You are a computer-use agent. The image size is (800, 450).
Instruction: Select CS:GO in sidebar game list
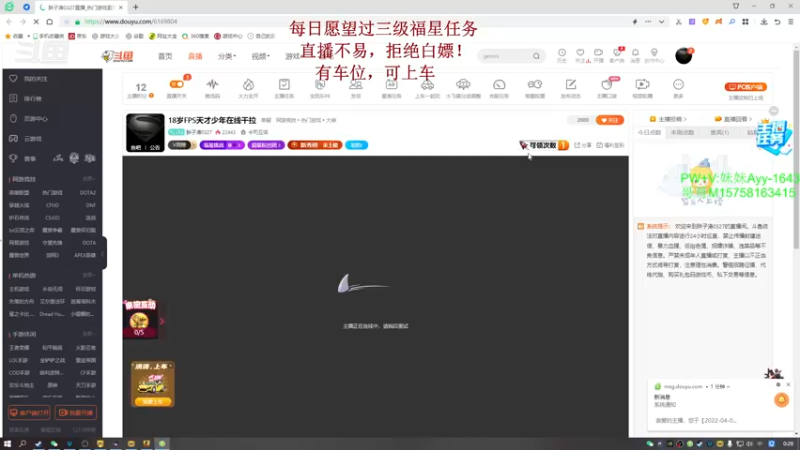52,217
